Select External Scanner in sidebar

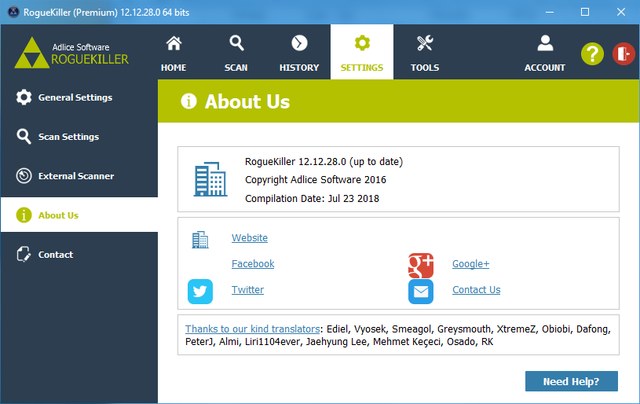(x=76, y=176)
